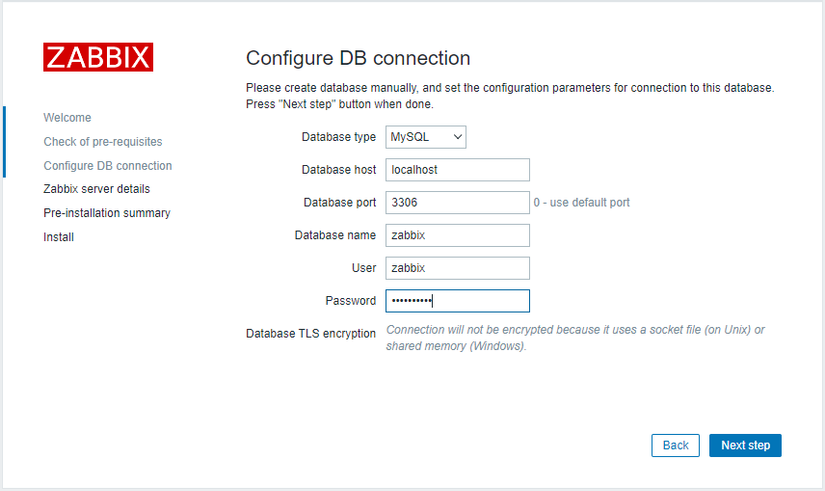Go to the Welcome step in sidebar
The width and height of the screenshot is (825, 491).
click(x=67, y=118)
